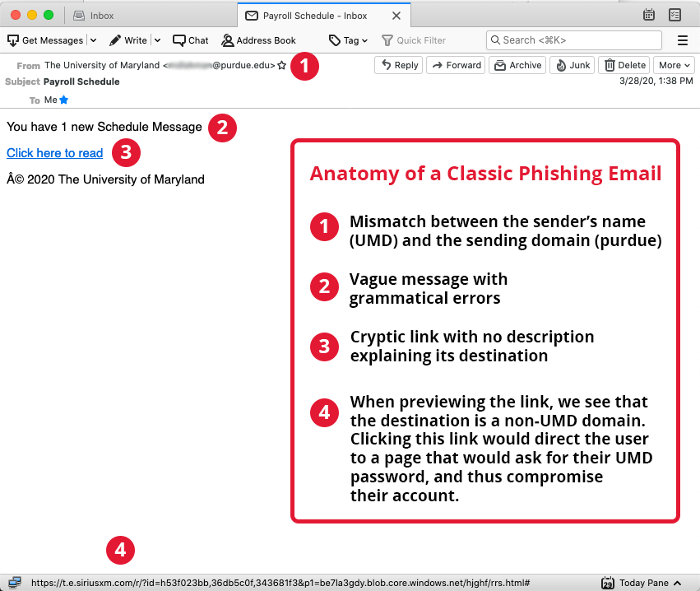Click the Get Messages button
700x591 pixels.
(x=45, y=40)
